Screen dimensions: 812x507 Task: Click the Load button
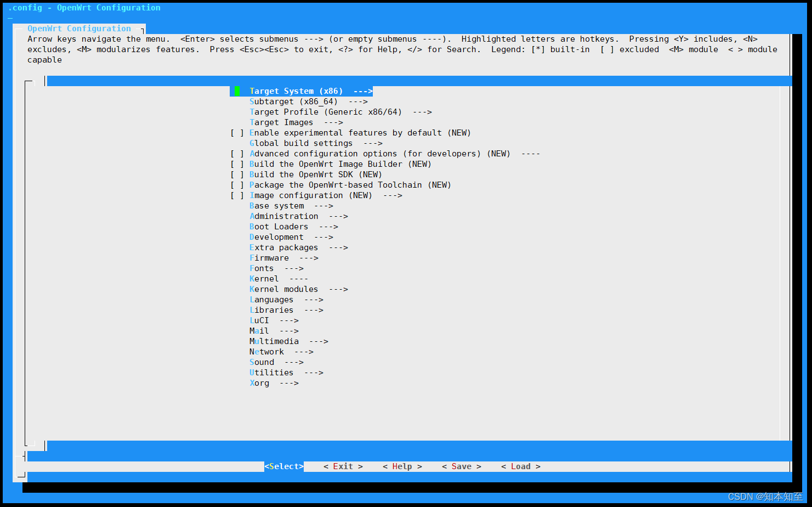coord(521,466)
